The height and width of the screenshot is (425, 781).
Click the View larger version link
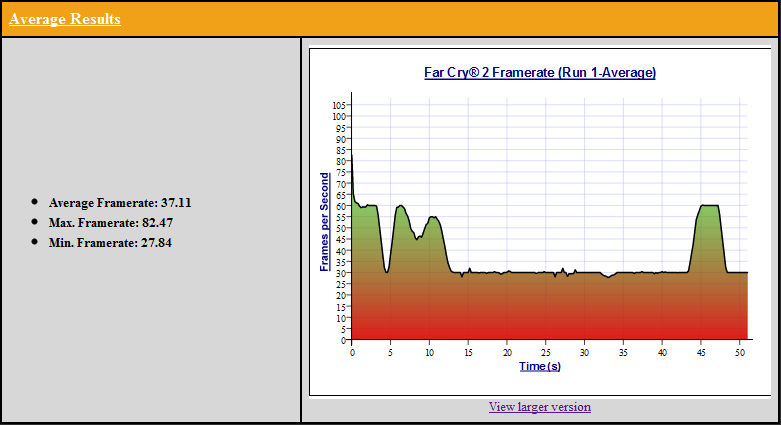coord(539,407)
